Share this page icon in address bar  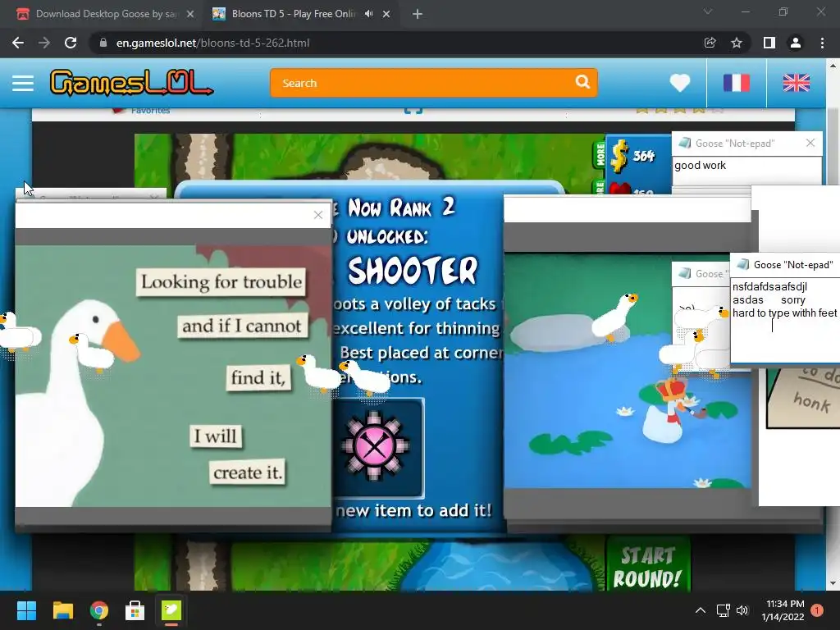(710, 43)
